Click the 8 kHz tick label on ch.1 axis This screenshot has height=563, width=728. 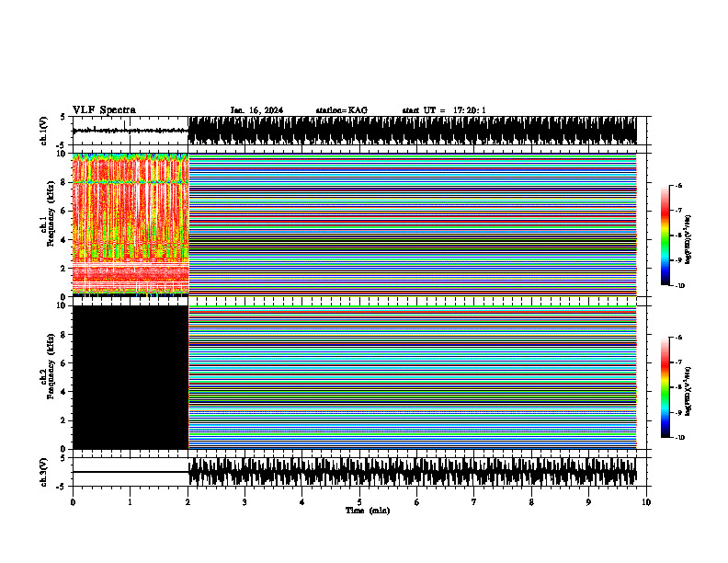[x=64, y=182]
